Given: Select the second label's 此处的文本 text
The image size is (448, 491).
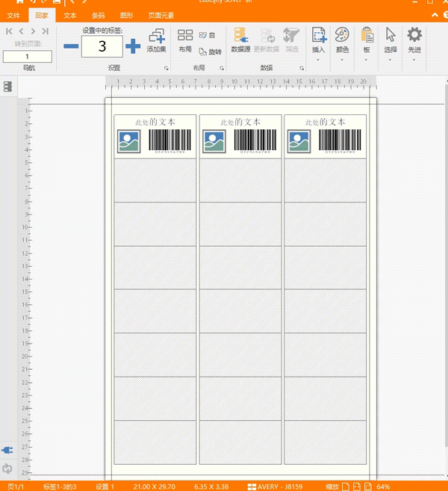Looking at the screenshot, I should (x=240, y=122).
